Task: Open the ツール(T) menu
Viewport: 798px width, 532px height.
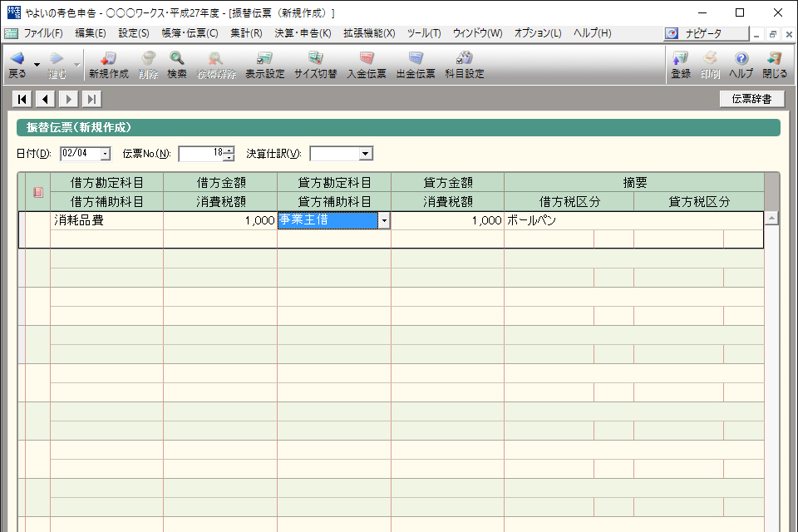Action: click(424, 33)
